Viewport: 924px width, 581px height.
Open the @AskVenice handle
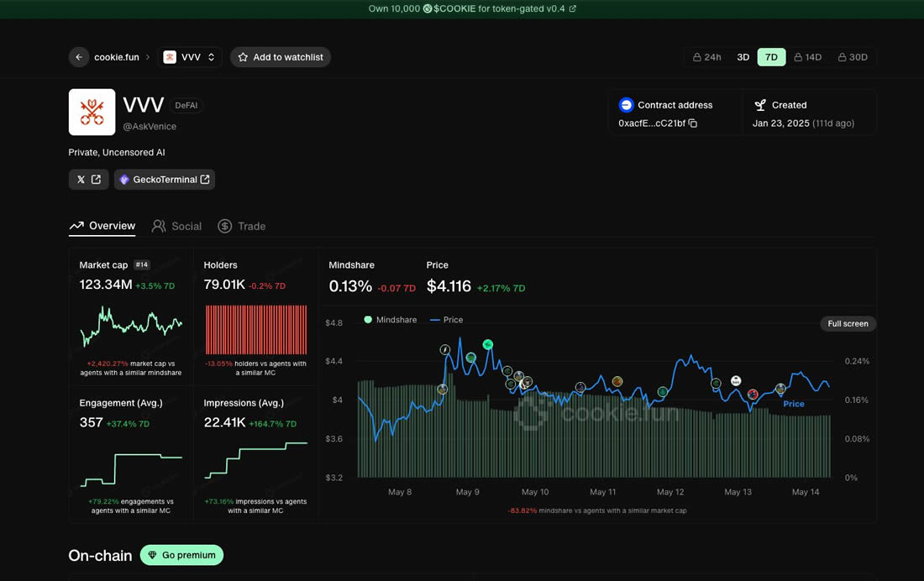pyautogui.click(x=150, y=127)
